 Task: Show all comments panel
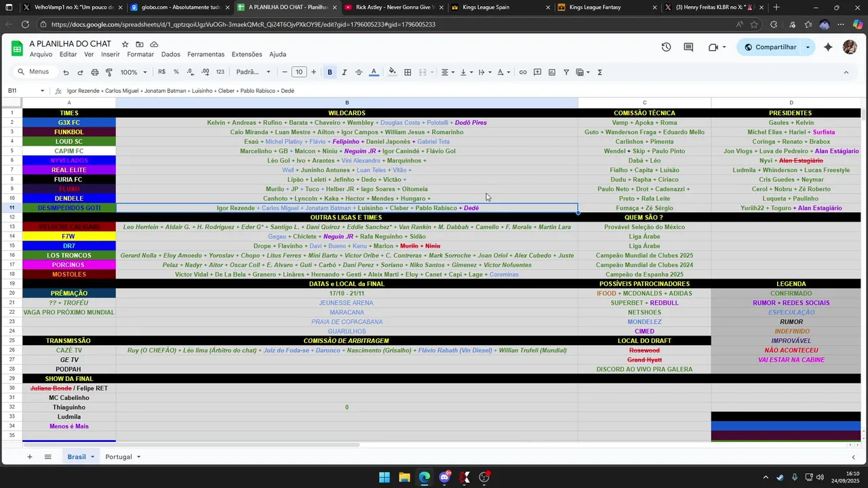[x=688, y=47]
